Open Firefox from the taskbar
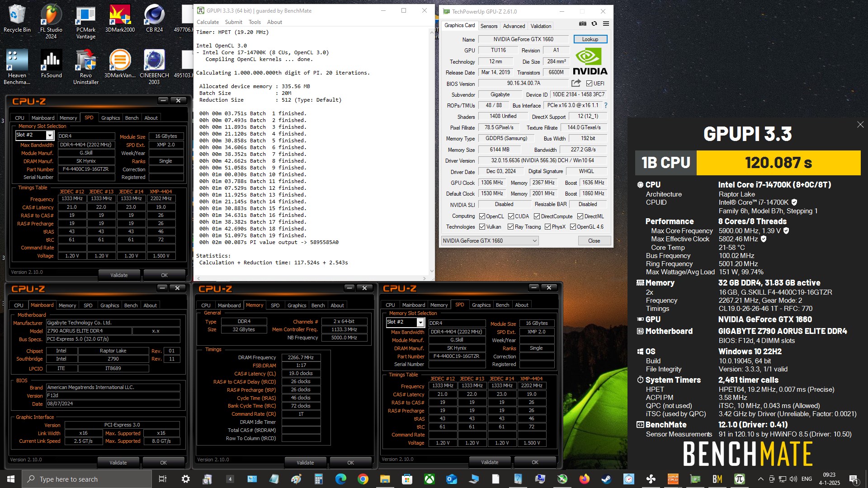Image resolution: width=868 pixels, height=488 pixels. tap(584, 479)
